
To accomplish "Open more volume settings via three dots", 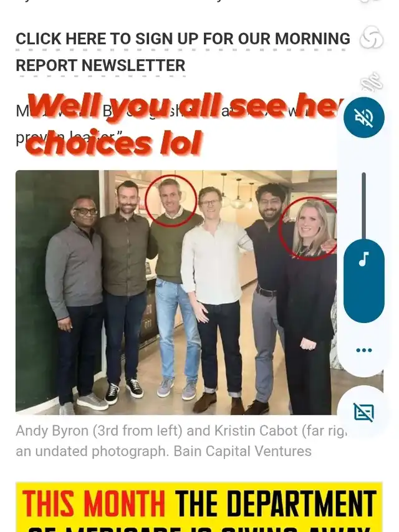I will click(x=364, y=350).
